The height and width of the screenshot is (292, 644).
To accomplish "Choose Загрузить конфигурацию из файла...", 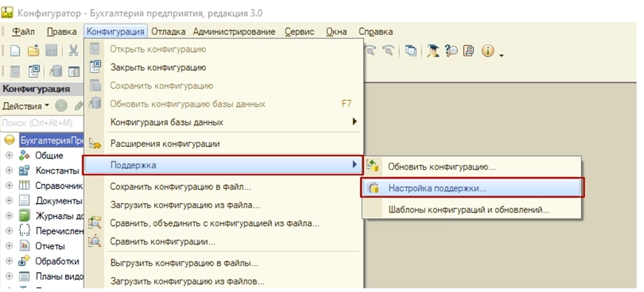I will pos(224,205).
